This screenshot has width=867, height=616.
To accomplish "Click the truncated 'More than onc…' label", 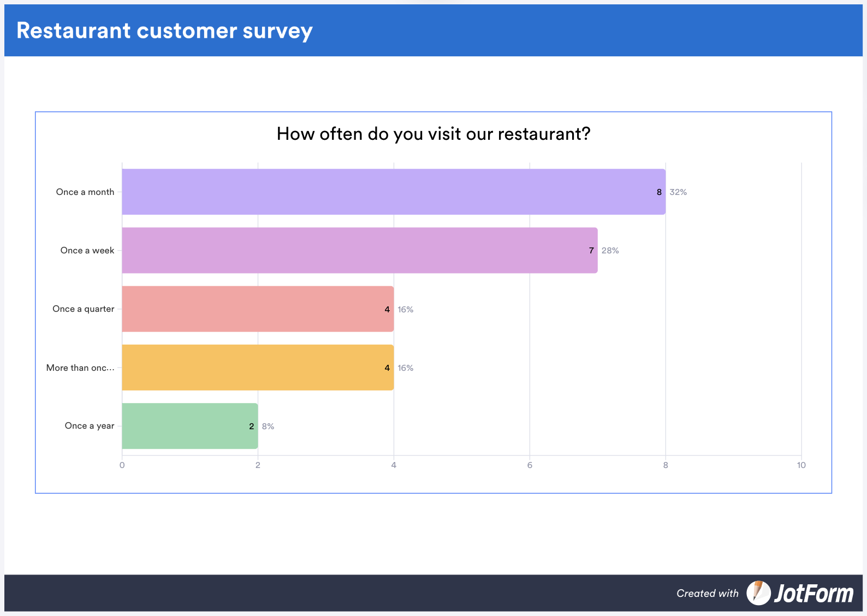I will pos(80,368).
